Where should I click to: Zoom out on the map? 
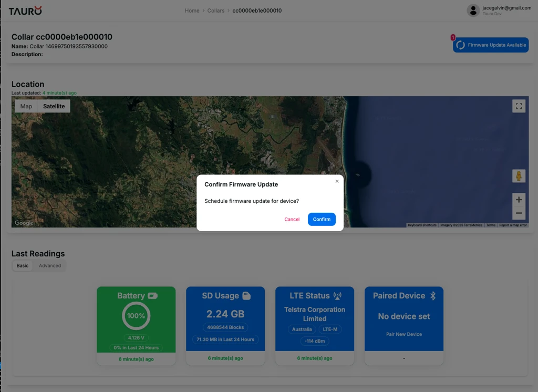coord(519,213)
